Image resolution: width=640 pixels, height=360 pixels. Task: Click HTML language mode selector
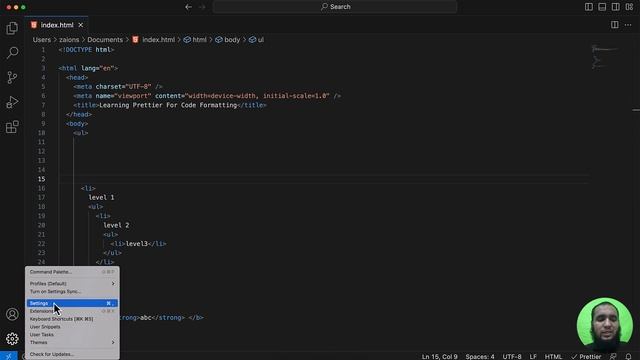(553, 356)
